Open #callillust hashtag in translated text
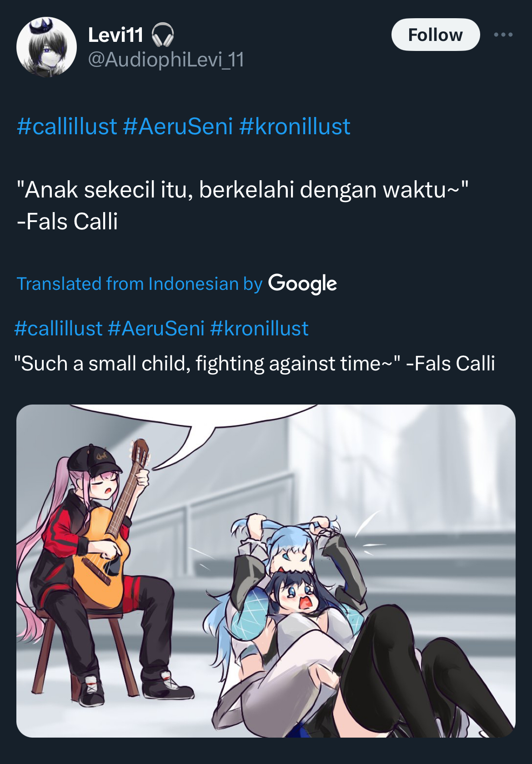The width and height of the screenshot is (532, 764). point(58,329)
